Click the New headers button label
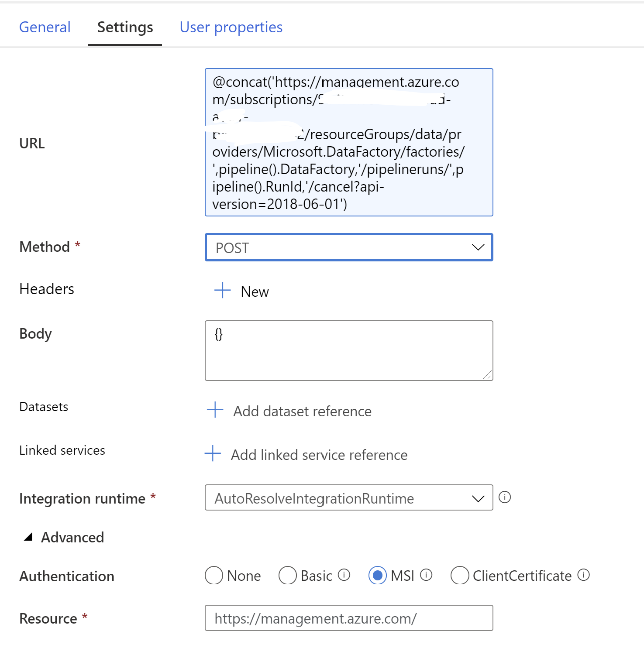This screenshot has width=644, height=648. [x=255, y=291]
